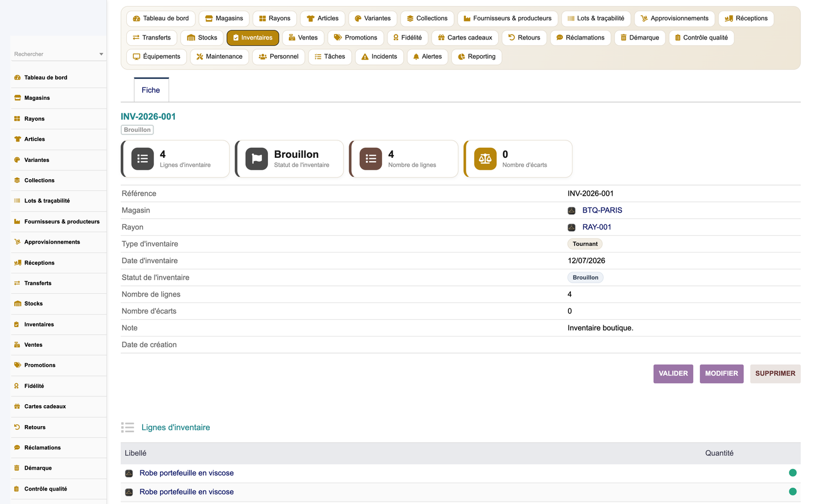Open Inventaires in the left sidebar
The width and height of the screenshot is (815, 504).
tap(39, 324)
